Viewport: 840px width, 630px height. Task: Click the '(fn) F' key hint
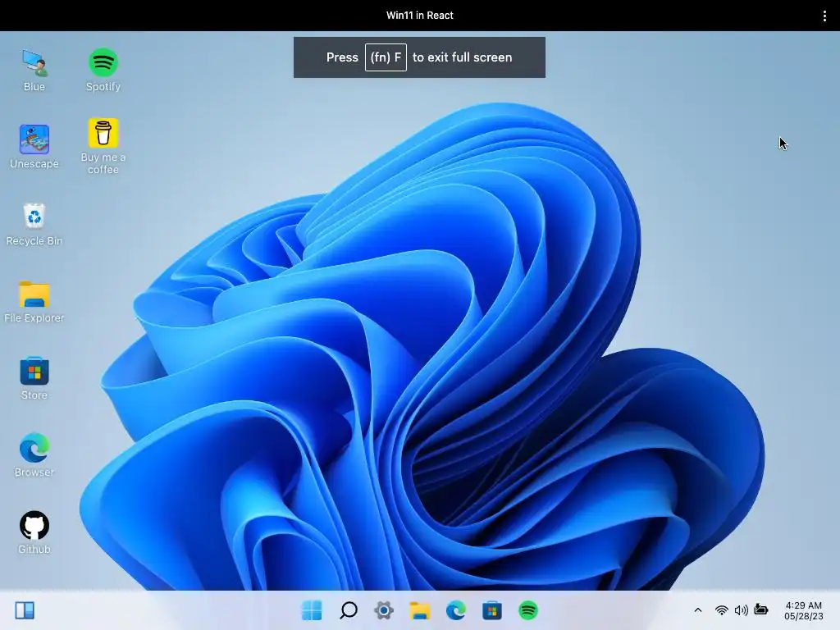(386, 57)
